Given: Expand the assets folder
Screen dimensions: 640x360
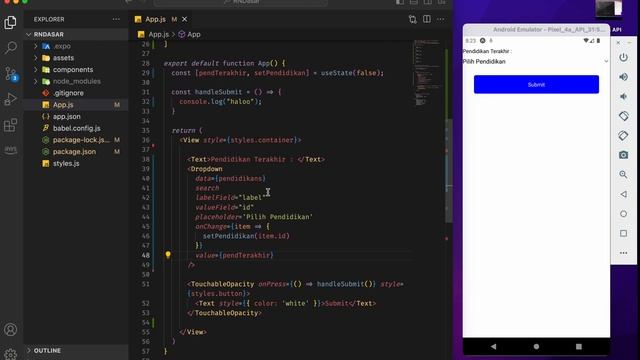Looking at the screenshot, I should pyautogui.click(x=36, y=58).
